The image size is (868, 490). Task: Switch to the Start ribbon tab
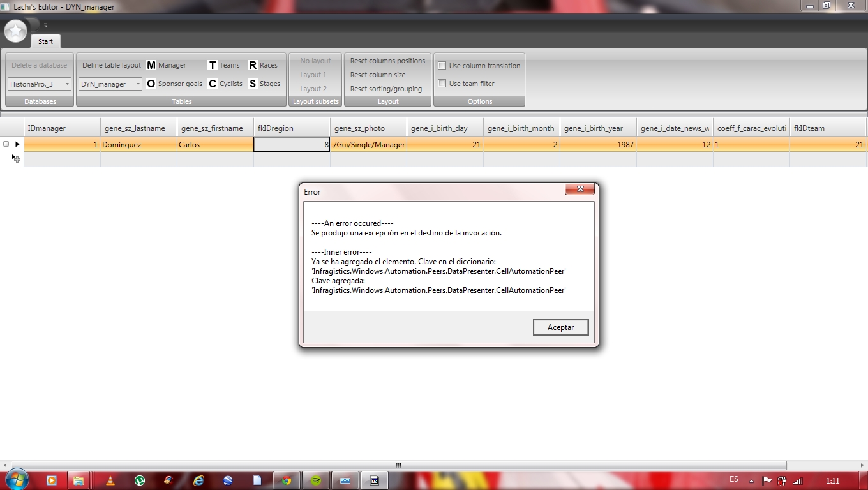tap(45, 41)
